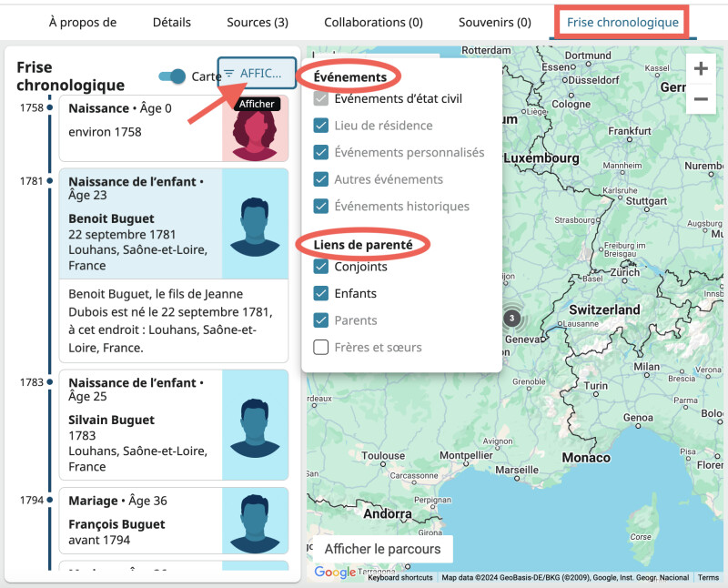The height and width of the screenshot is (588, 728).
Task: Uncheck the Enfants checkbox
Action: point(321,293)
